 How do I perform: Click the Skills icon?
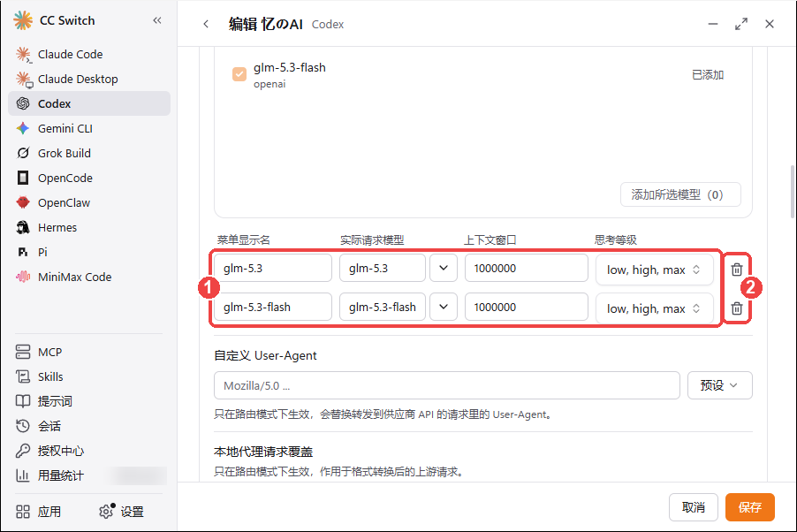tap(23, 376)
